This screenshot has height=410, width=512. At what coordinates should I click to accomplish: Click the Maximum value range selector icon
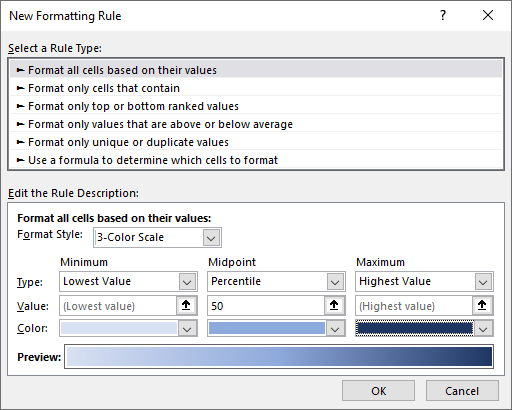482,305
